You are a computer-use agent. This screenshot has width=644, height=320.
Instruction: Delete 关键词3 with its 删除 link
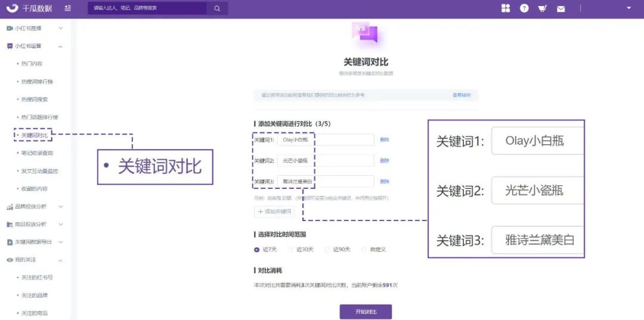click(385, 181)
